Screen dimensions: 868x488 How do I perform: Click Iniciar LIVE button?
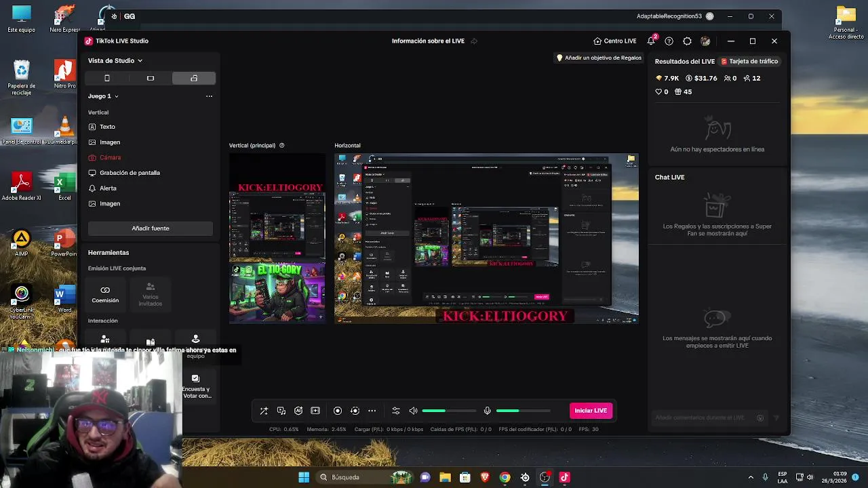tap(591, 411)
